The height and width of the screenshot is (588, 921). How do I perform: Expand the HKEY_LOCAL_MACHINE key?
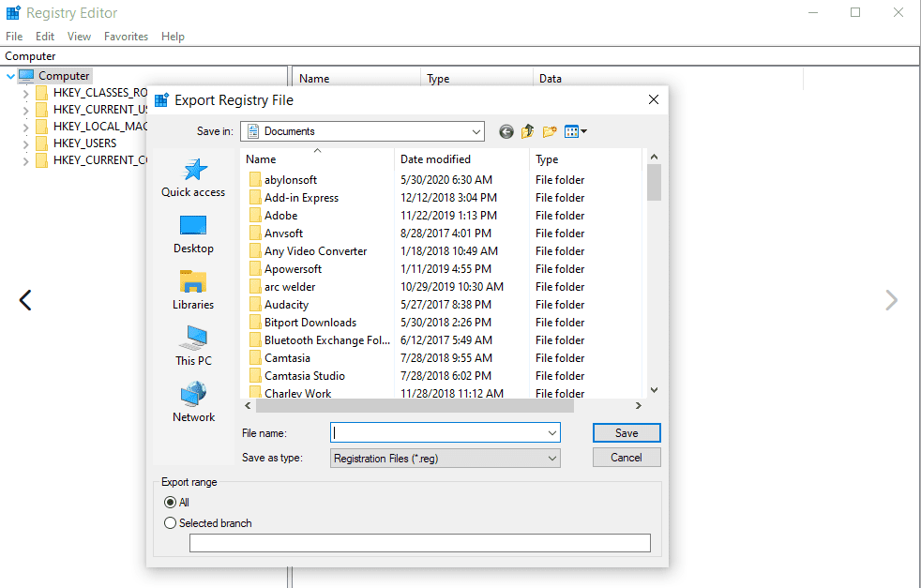(x=25, y=127)
